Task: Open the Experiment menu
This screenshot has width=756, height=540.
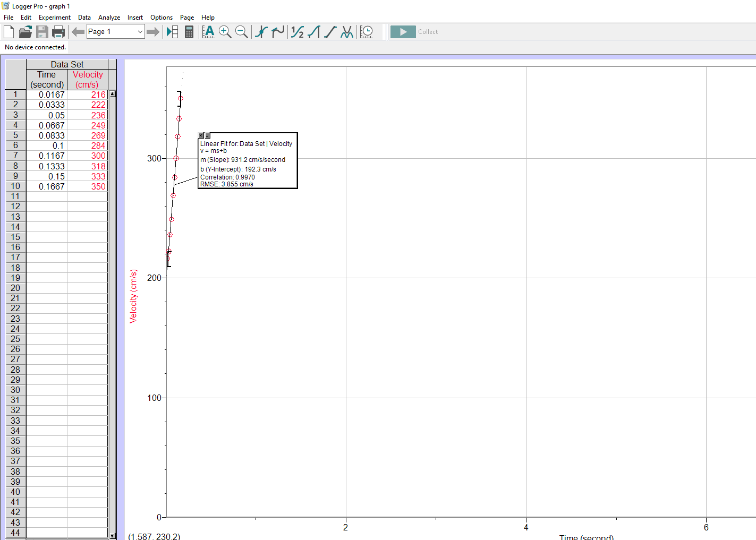Action: 54,17
